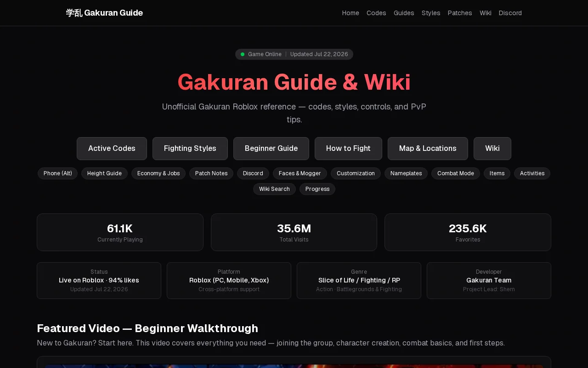Open the Patch Notes chip
Viewport: 588px width, 368px height.
[x=211, y=173]
